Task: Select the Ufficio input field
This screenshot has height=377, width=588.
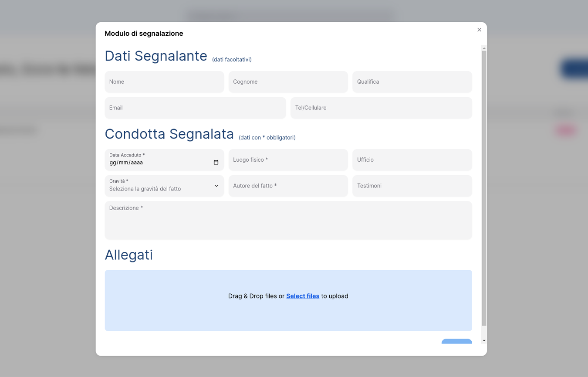Action: (x=412, y=160)
